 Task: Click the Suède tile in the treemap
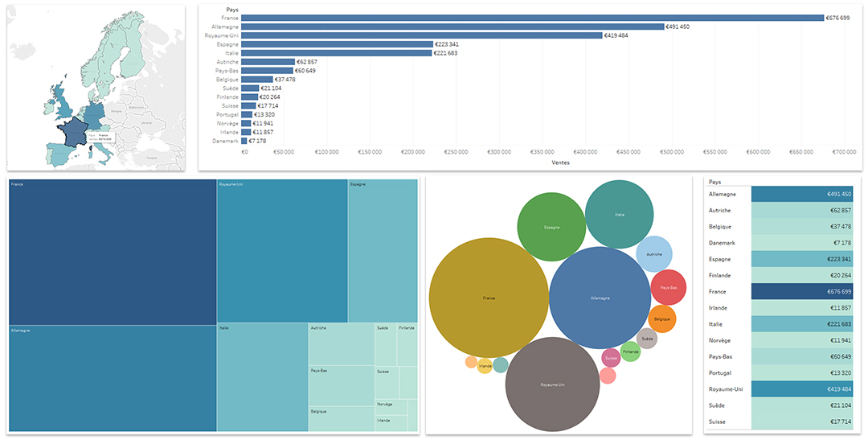coord(386,344)
